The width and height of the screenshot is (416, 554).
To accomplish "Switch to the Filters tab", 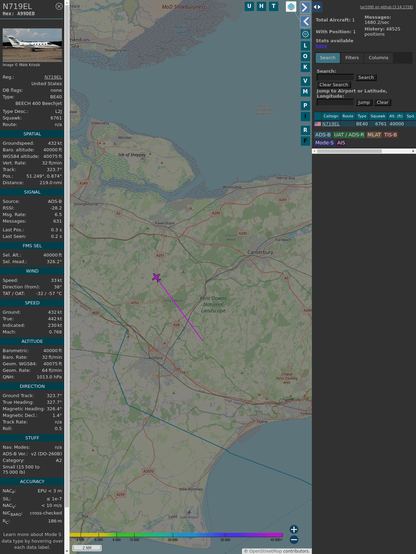I will coord(352,58).
